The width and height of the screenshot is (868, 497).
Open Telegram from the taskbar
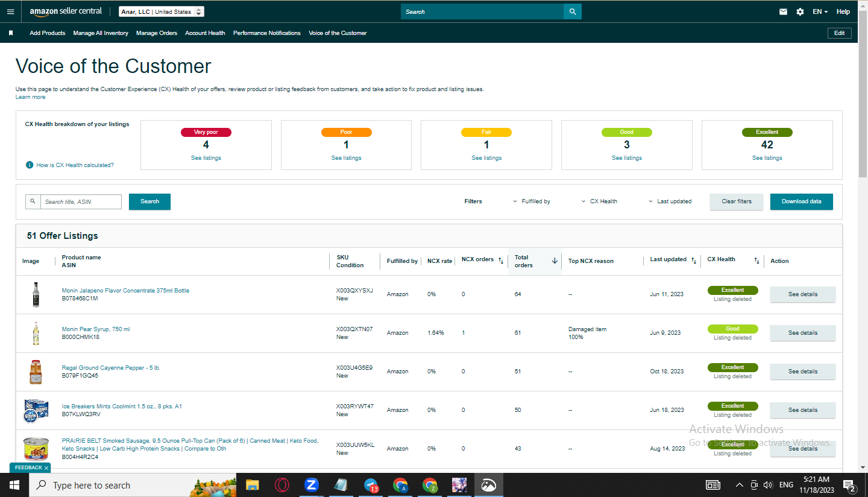(x=371, y=485)
